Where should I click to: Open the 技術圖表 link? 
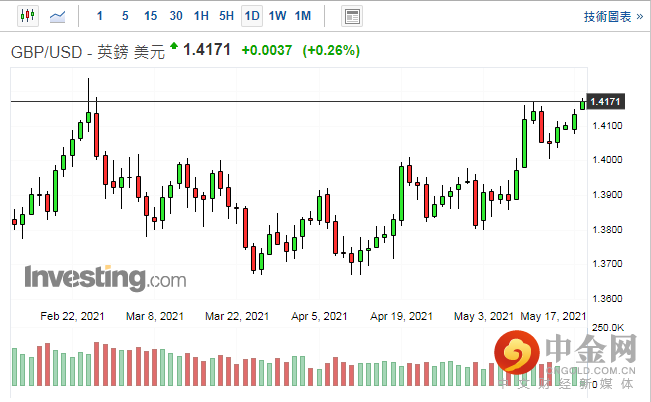[x=613, y=17]
